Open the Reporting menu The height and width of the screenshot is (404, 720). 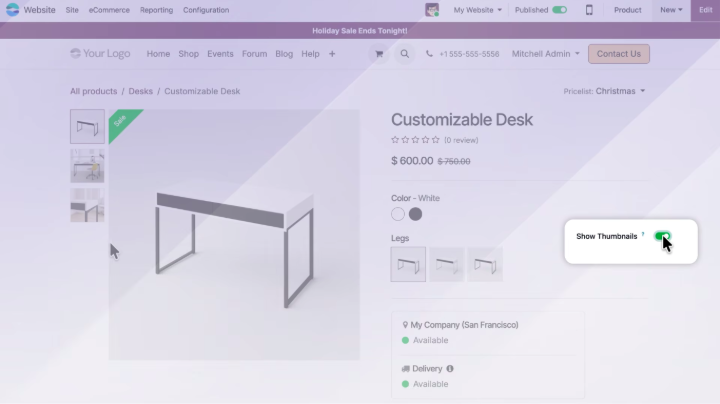tap(156, 10)
